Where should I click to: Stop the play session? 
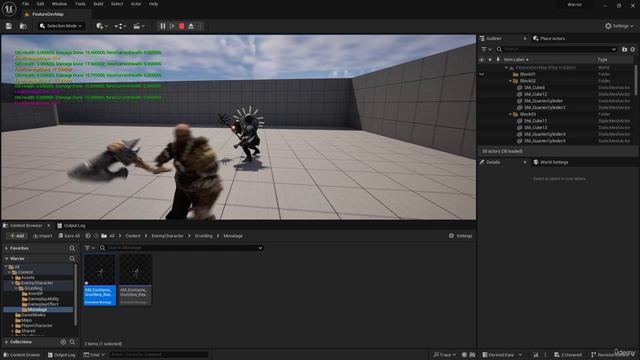pyautogui.click(x=182, y=26)
